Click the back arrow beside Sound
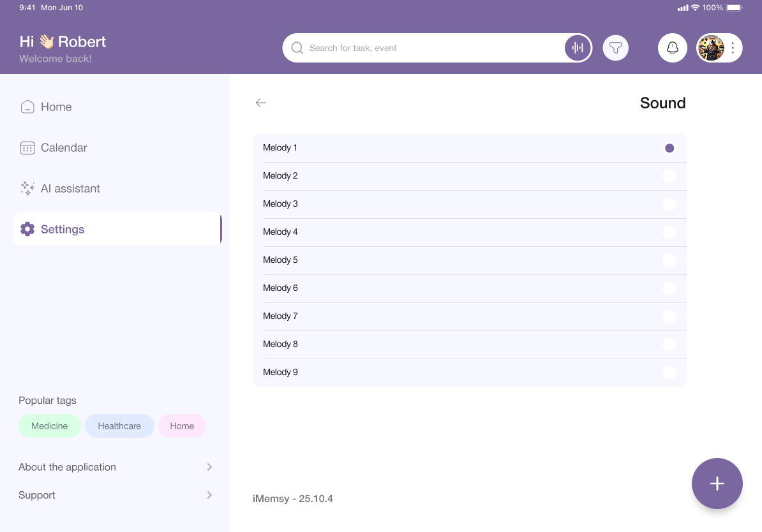The width and height of the screenshot is (762, 532). point(260,103)
